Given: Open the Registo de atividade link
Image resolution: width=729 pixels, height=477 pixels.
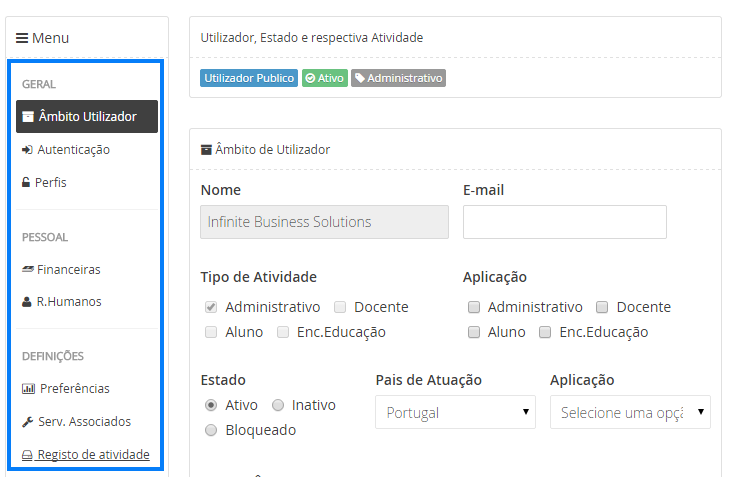Looking at the screenshot, I should pos(93,455).
